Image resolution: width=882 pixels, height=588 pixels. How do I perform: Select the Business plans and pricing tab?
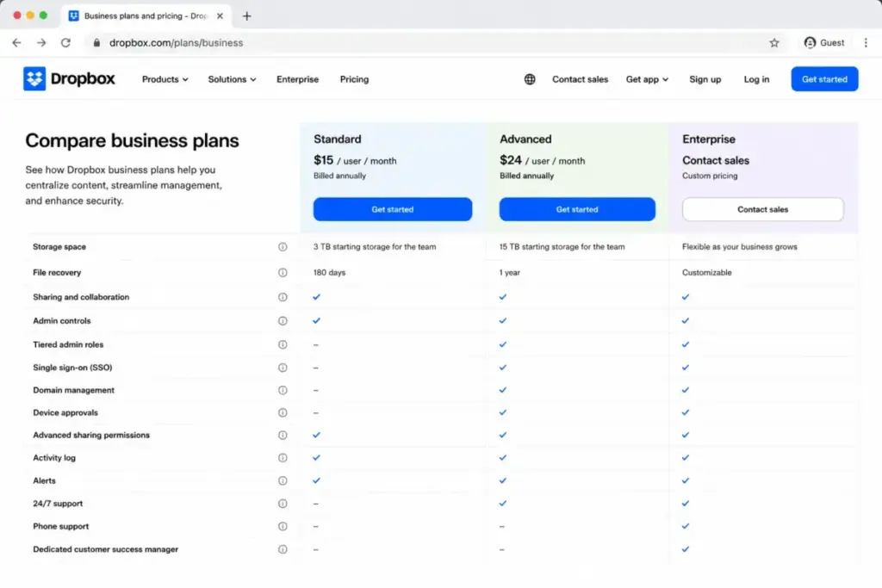[x=145, y=15]
